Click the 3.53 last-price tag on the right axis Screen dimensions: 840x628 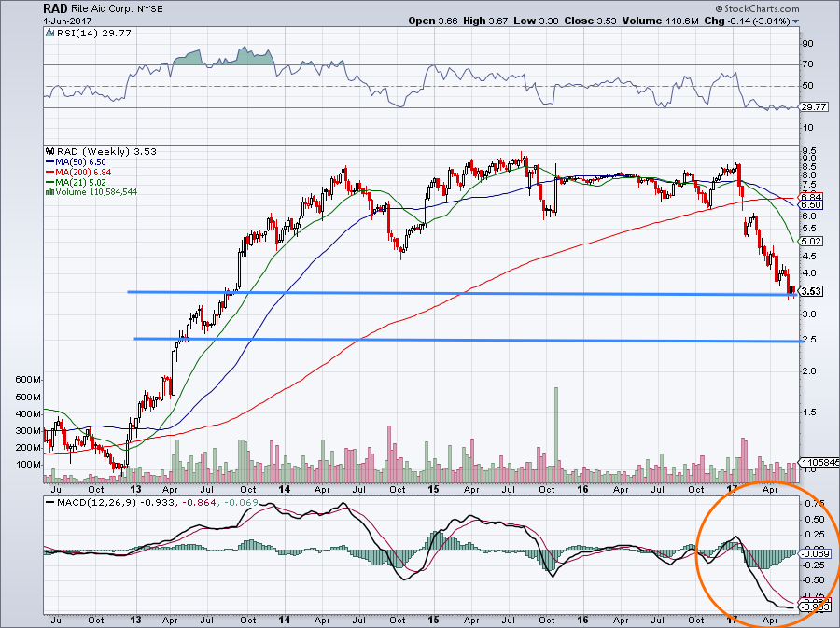[811, 291]
